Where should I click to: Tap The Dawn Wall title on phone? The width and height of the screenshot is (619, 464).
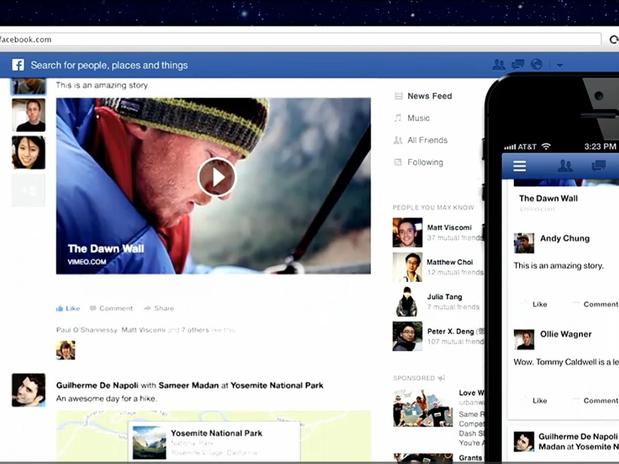(548, 198)
